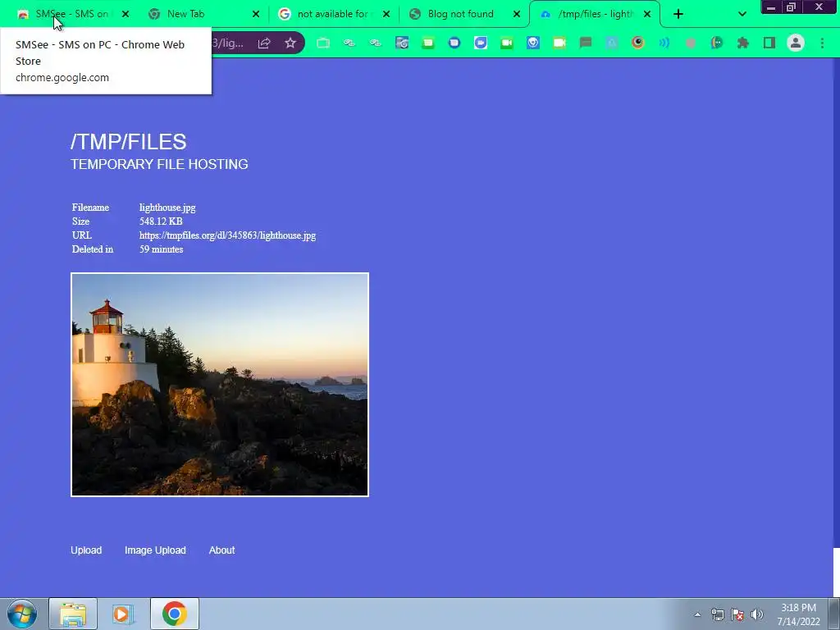Click the TV-shaped extension icon
This screenshot has height=630, width=840.
pyautogui.click(x=323, y=43)
